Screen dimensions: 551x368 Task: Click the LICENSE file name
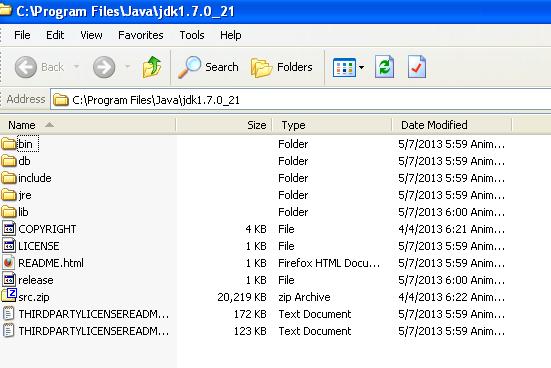pyautogui.click(x=39, y=246)
